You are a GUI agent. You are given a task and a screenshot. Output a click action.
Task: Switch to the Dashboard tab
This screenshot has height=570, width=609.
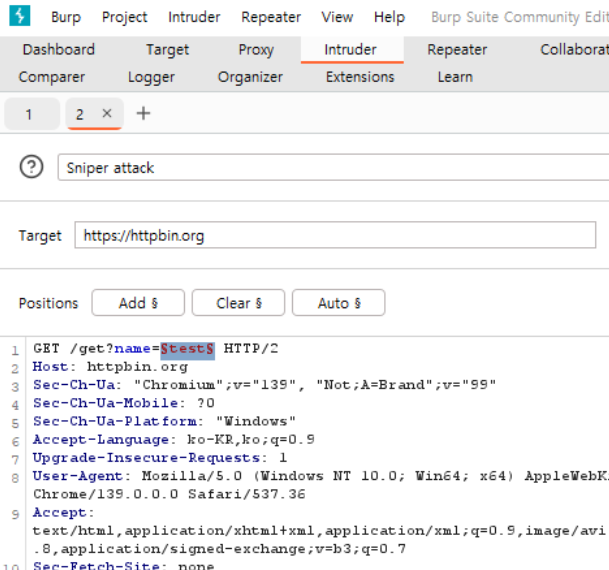(59, 50)
